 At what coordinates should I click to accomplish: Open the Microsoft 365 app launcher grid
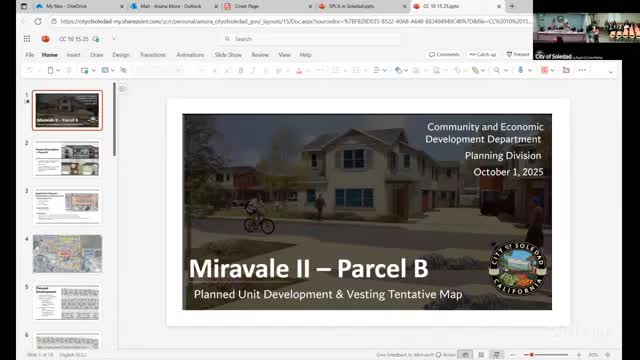(x=27, y=39)
